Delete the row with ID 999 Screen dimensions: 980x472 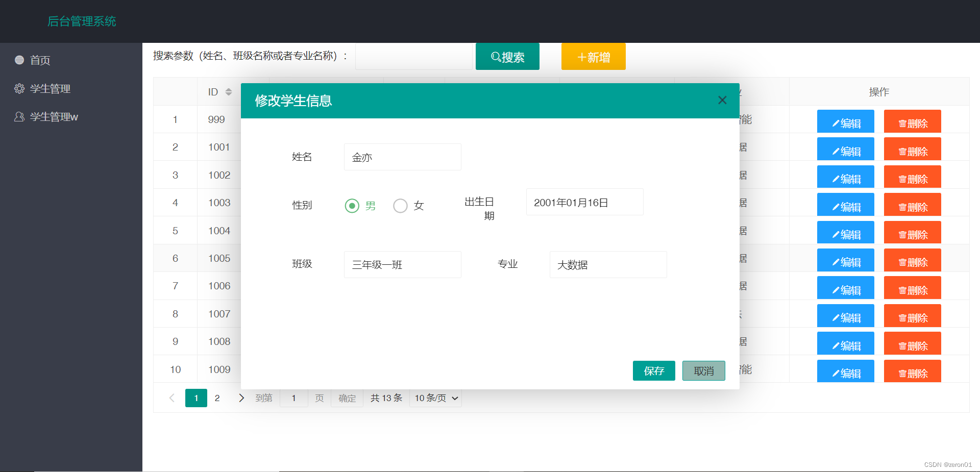[x=913, y=121]
